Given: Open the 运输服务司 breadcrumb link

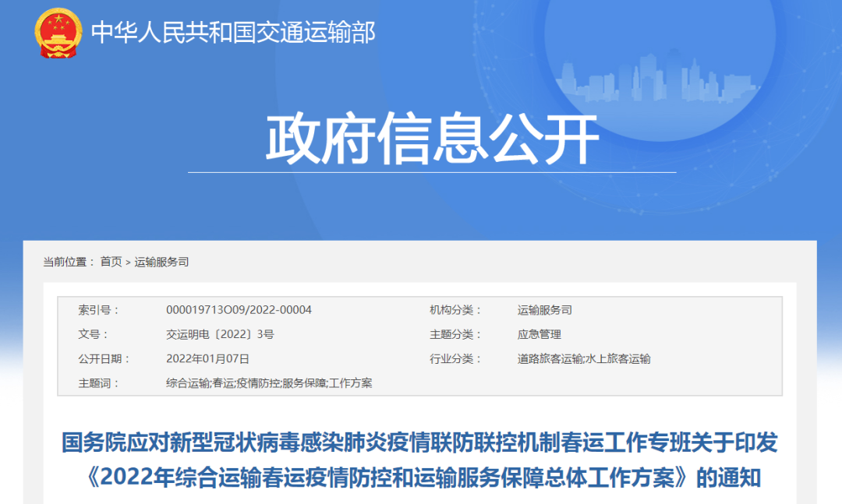Looking at the screenshot, I should 161,262.
